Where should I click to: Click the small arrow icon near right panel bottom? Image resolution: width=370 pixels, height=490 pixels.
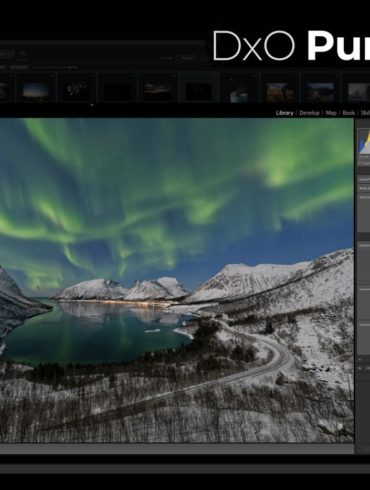point(360,360)
